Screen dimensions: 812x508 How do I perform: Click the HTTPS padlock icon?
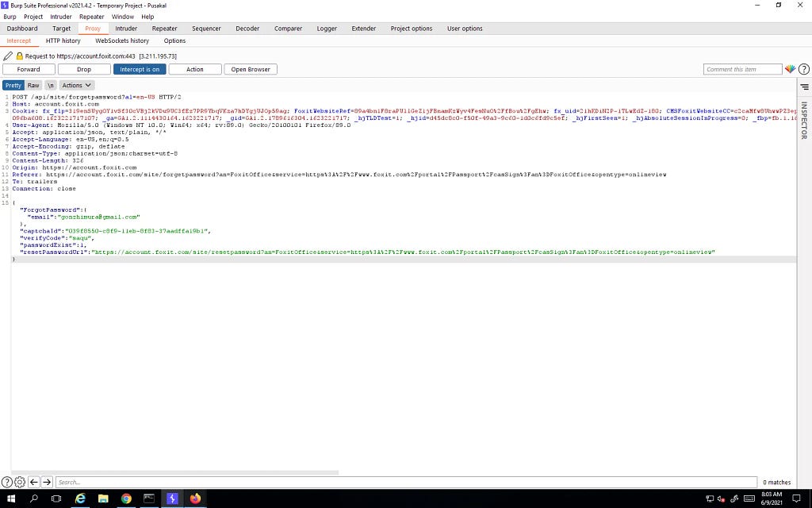[20, 56]
